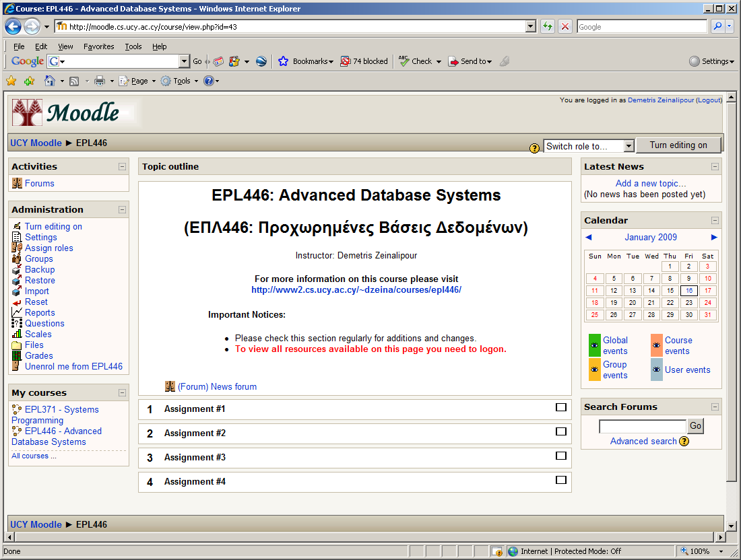Viewport: 741px width, 560px height.
Task: Click the Print icon
Action: [100, 81]
